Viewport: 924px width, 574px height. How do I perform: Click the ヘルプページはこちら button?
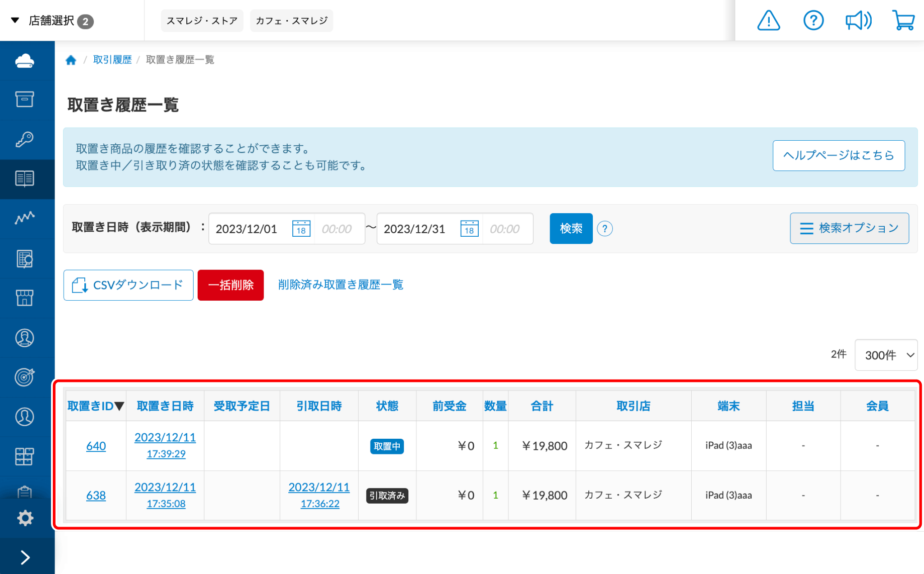click(x=839, y=156)
